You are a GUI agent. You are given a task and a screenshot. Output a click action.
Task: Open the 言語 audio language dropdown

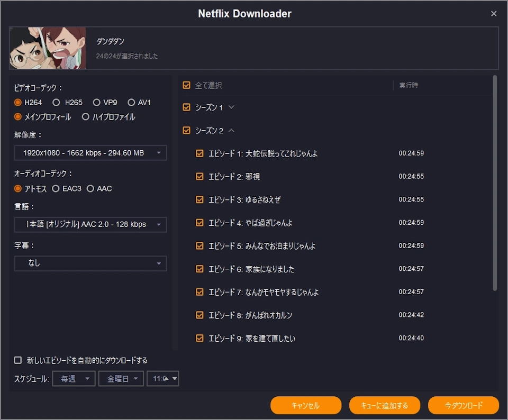(90, 224)
